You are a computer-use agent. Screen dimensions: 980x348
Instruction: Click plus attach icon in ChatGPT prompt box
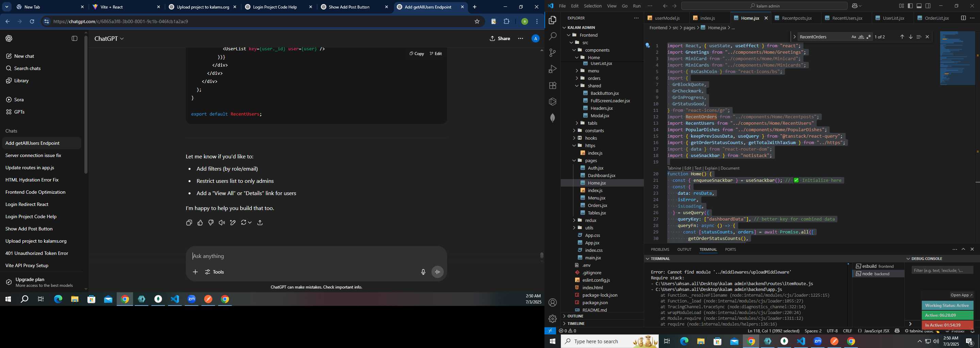point(195,272)
